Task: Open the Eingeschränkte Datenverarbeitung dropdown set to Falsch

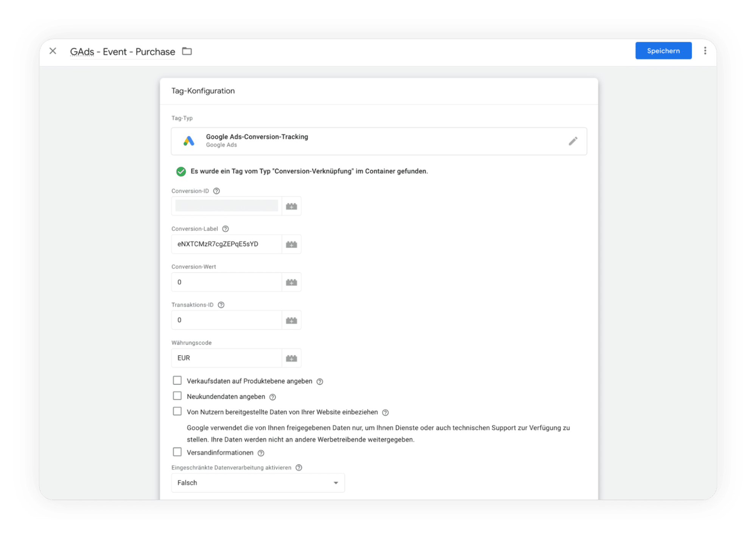Action: click(258, 483)
